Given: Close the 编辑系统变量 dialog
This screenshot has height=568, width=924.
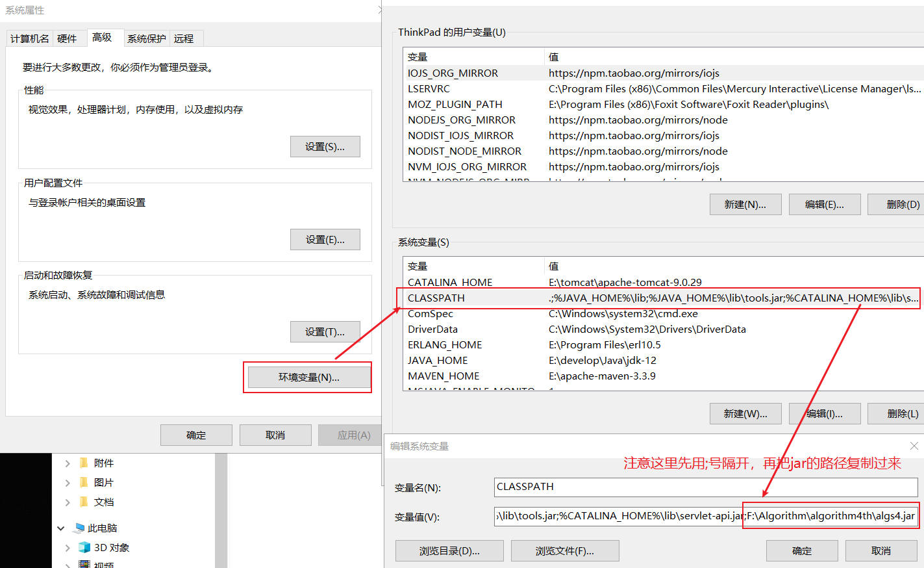Looking at the screenshot, I should click(x=914, y=446).
